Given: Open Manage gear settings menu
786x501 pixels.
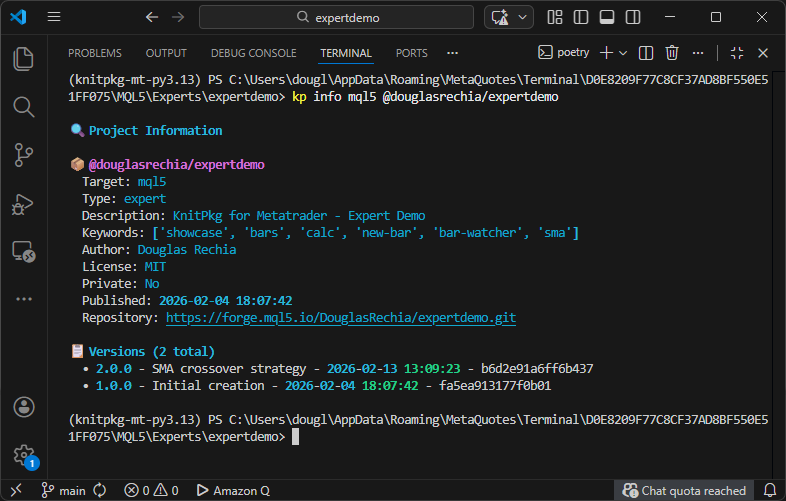Looking at the screenshot, I should point(23,455).
